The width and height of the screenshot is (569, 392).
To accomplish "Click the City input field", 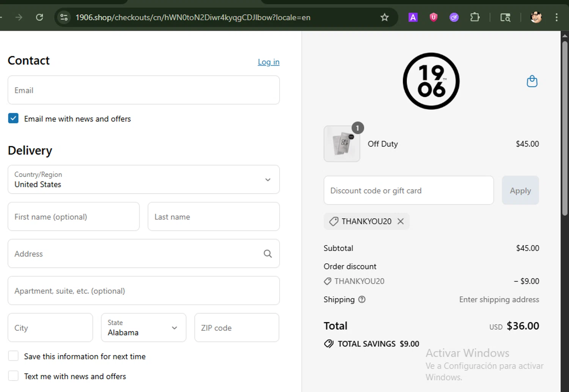I will 50,327.
